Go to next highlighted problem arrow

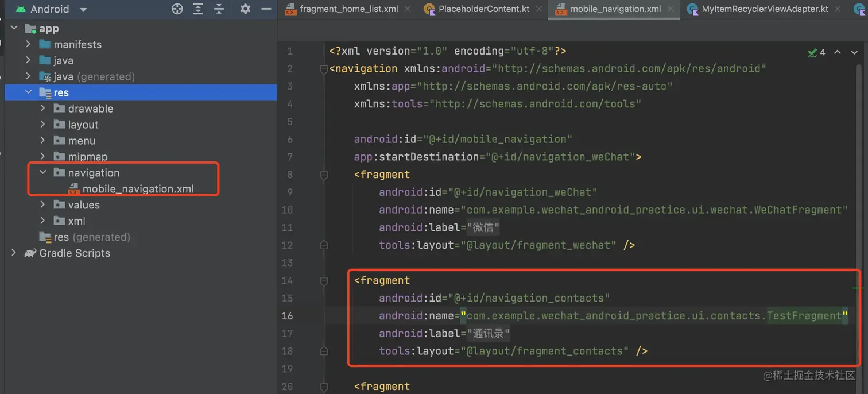point(854,52)
